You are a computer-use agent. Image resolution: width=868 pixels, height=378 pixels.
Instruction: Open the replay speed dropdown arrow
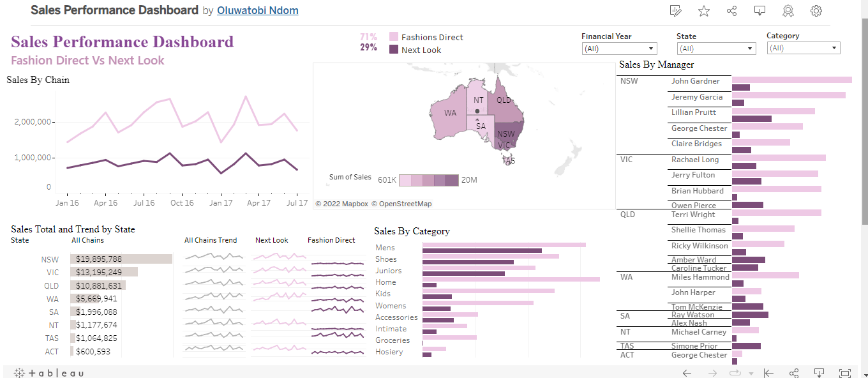[751, 373]
